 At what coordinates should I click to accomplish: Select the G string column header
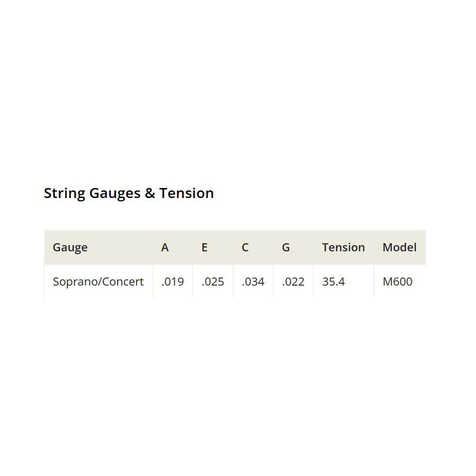pos(286,248)
